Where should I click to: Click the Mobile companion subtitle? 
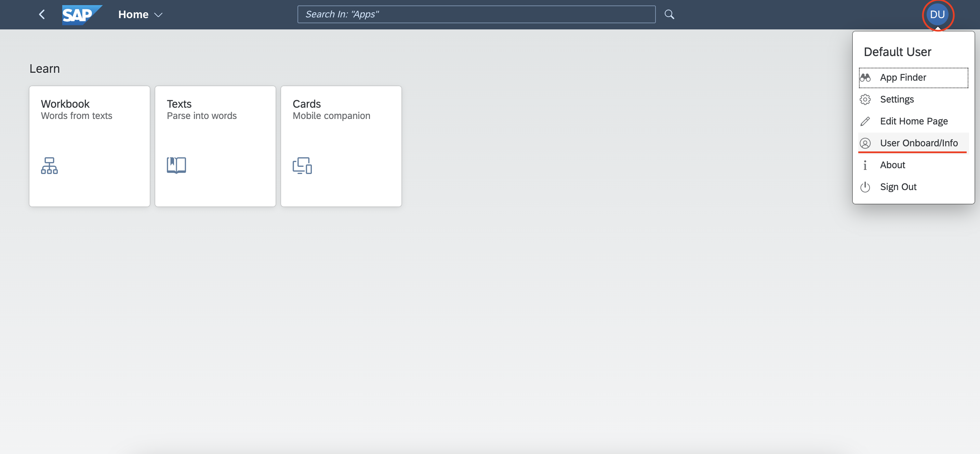(x=331, y=116)
